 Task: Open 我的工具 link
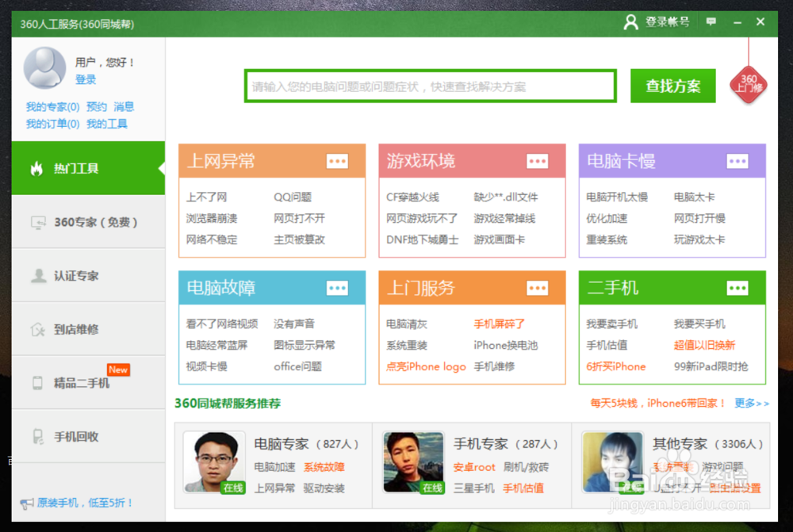[107, 124]
